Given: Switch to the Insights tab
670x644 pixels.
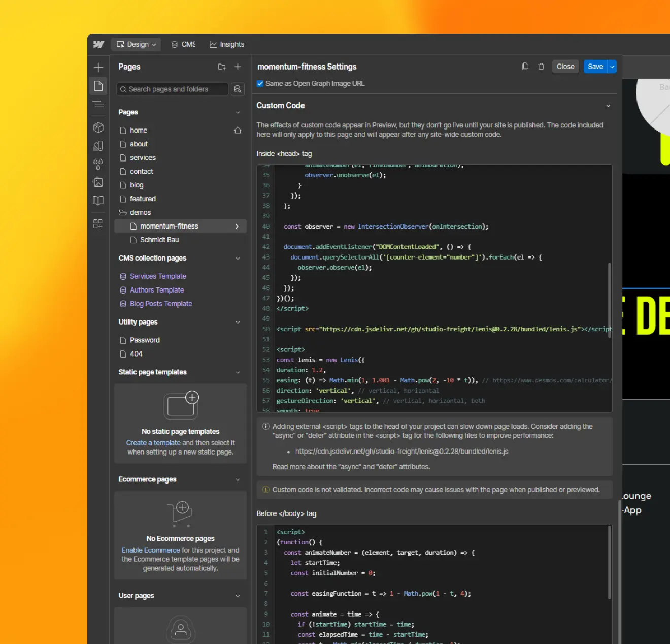Looking at the screenshot, I should 227,44.
